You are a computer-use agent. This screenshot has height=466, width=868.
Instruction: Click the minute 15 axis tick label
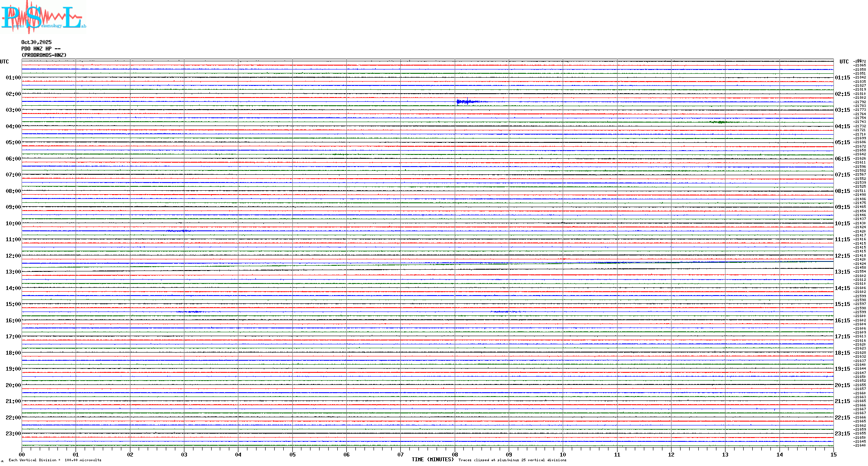pyautogui.click(x=833, y=454)
